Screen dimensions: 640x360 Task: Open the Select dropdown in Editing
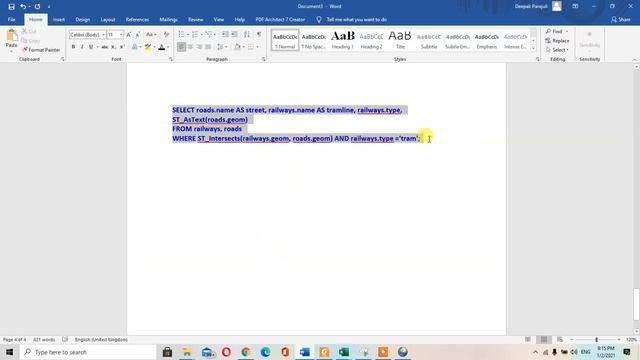click(557, 50)
